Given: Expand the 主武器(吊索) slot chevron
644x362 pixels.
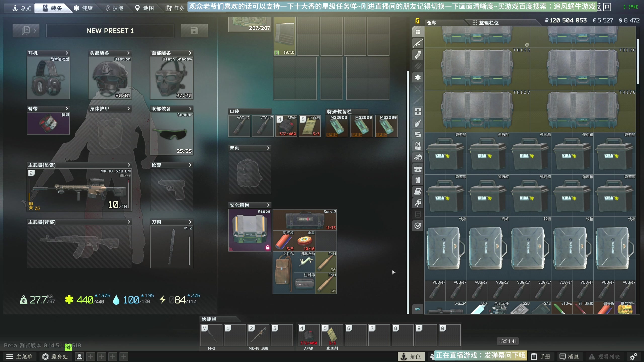Looking at the screenshot, I should (x=129, y=165).
